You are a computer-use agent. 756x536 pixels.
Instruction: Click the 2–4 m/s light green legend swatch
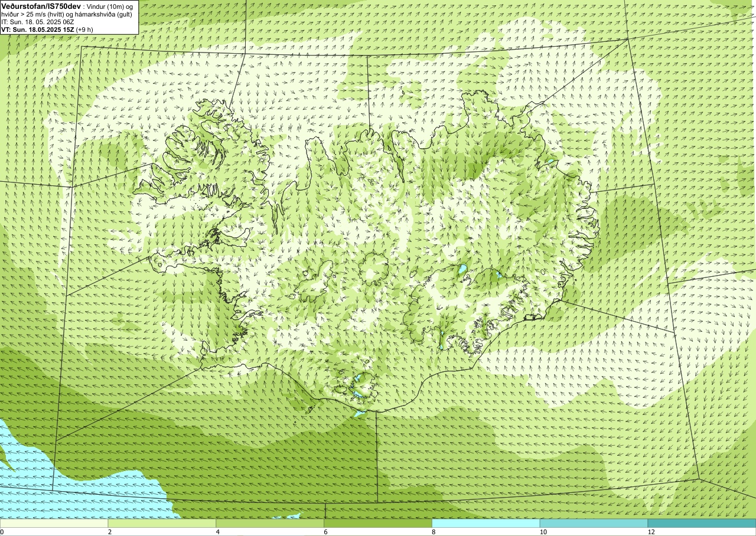pyautogui.click(x=162, y=523)
